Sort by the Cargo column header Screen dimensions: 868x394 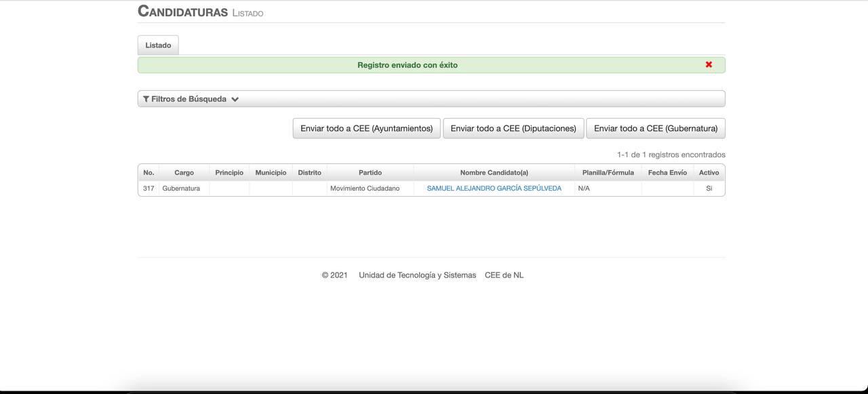pos(184,173)
